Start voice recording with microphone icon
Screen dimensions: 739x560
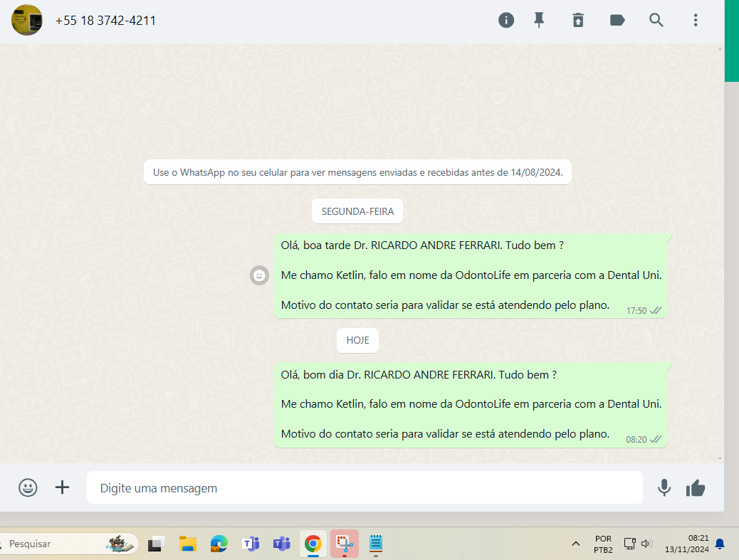664,488
